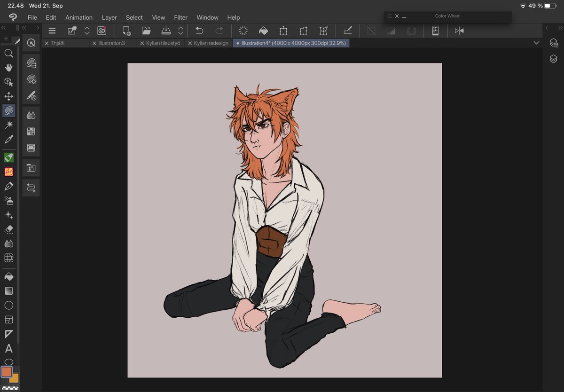Show all canvas tabs dropdown
This screenshot has height=392, width=564.
pyautogui.click(x=536, y=43)
